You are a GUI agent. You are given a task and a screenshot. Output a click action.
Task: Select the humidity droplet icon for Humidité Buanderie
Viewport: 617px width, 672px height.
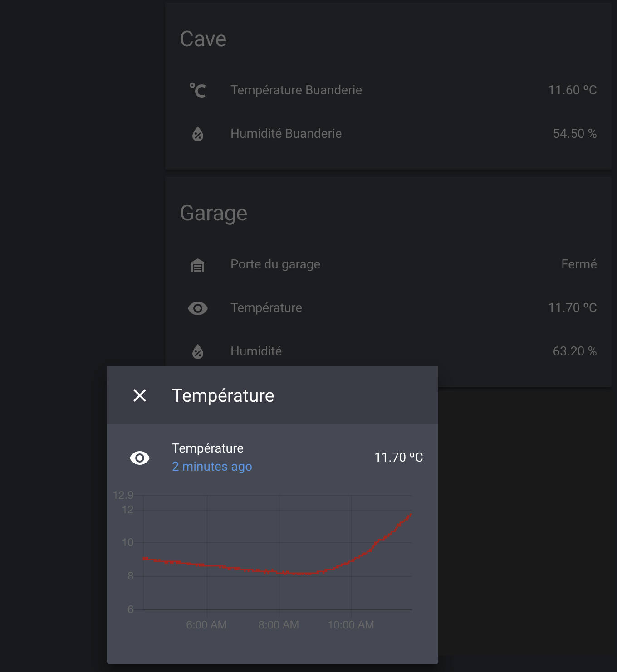pyautogui.click(x=198, y=134)
